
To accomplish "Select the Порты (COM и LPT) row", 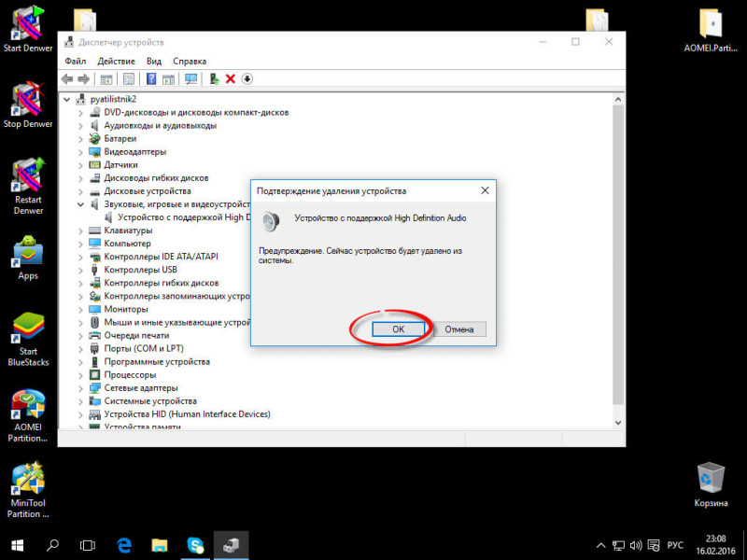I will 144,348.
